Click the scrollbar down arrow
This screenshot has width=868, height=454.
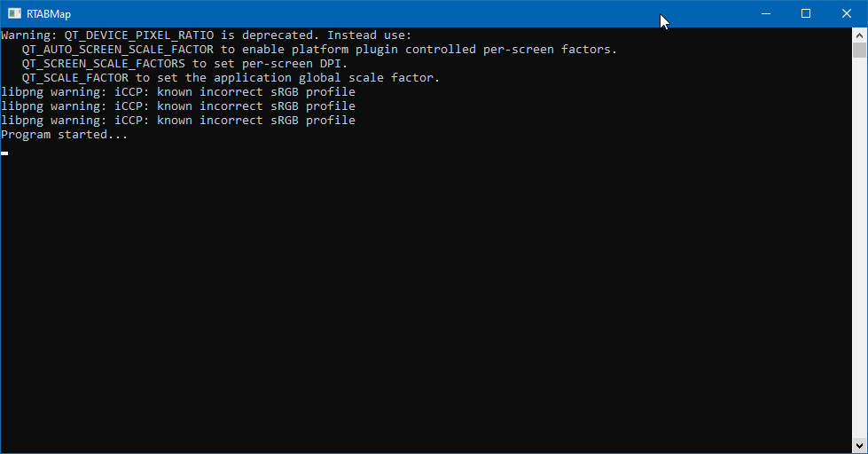coord(859,446)
